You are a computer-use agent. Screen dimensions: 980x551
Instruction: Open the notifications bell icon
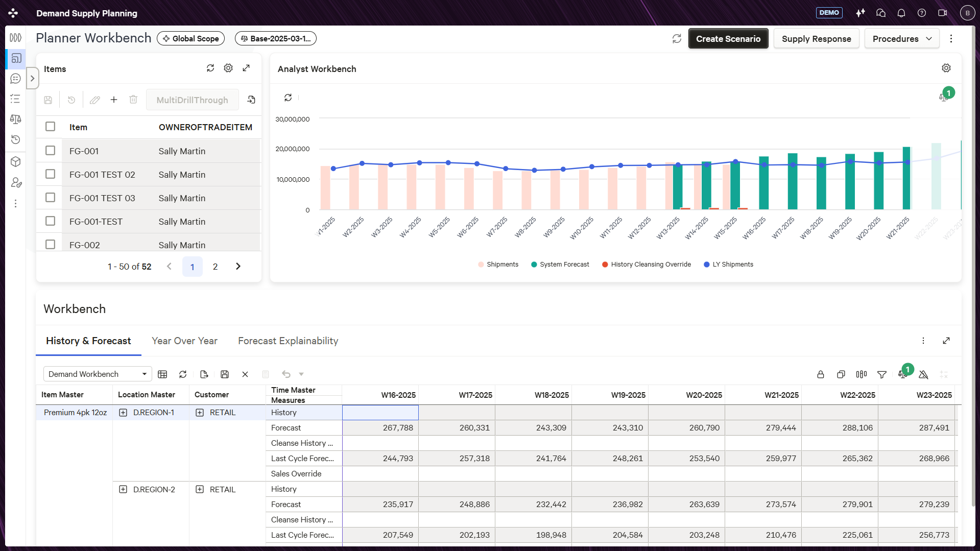tap(901, 13)
